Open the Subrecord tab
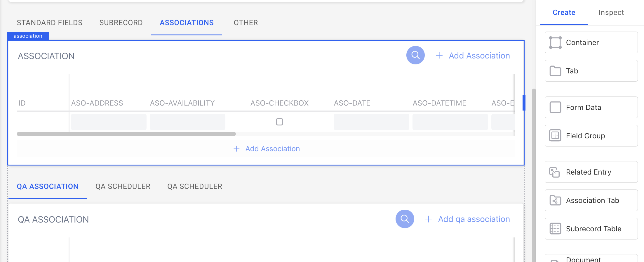Viewport: 644px width, 262px height. 121,23
